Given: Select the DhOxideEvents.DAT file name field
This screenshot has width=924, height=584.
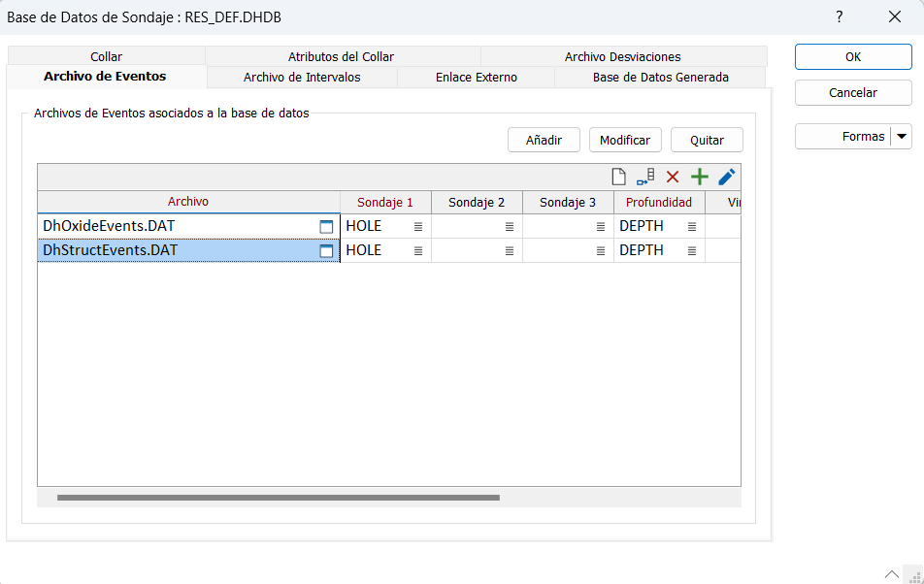Looking at the screenshot, I should [175, 226].
